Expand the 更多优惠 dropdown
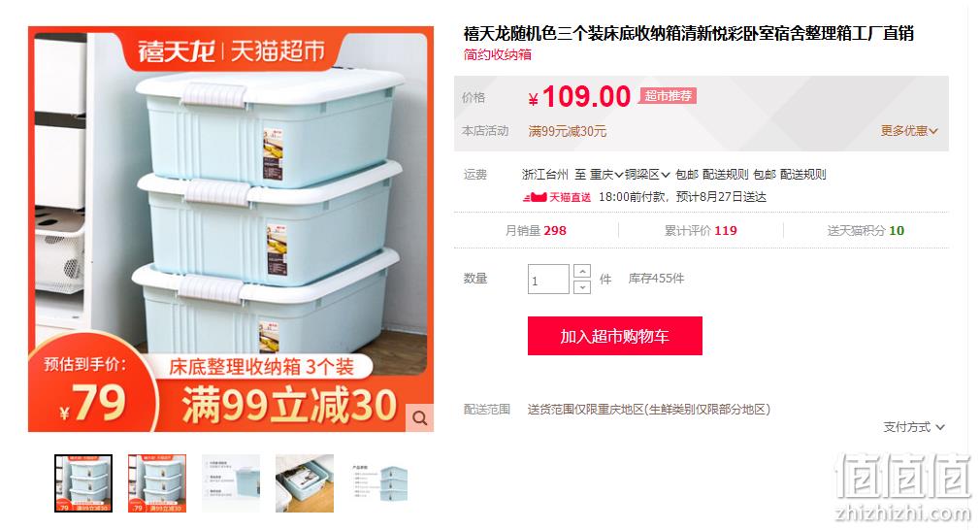The width and height of the screenshot is (980, 530). coord(909,131)
